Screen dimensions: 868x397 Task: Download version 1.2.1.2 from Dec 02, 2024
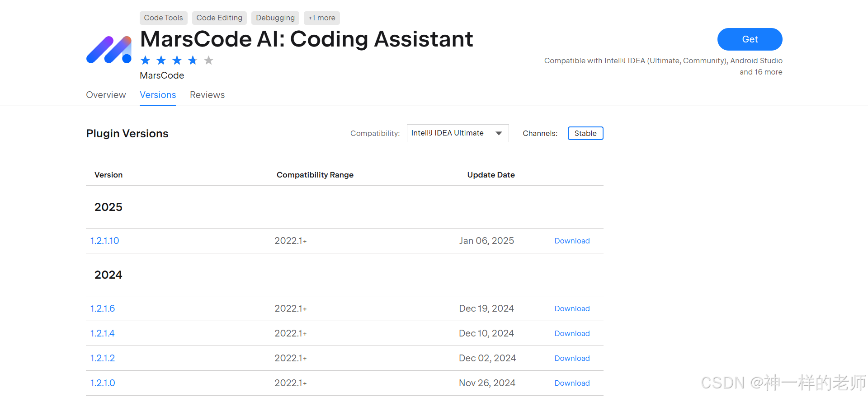pos(572,358)
